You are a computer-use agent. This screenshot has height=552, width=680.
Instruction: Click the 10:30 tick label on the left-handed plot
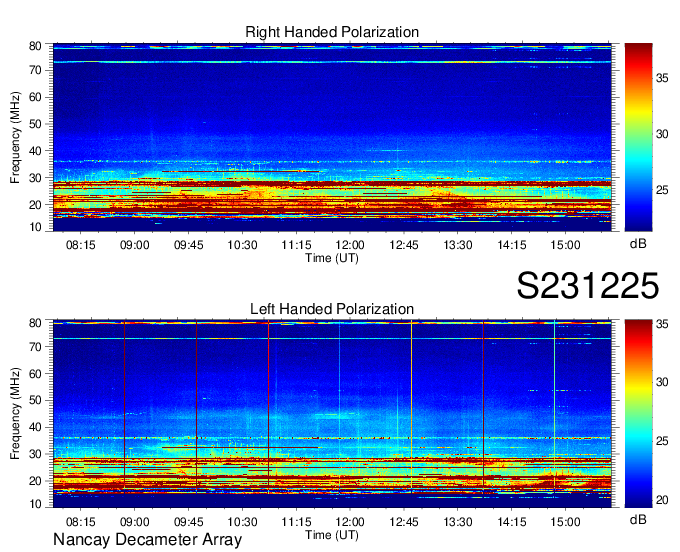pos(242,522)
